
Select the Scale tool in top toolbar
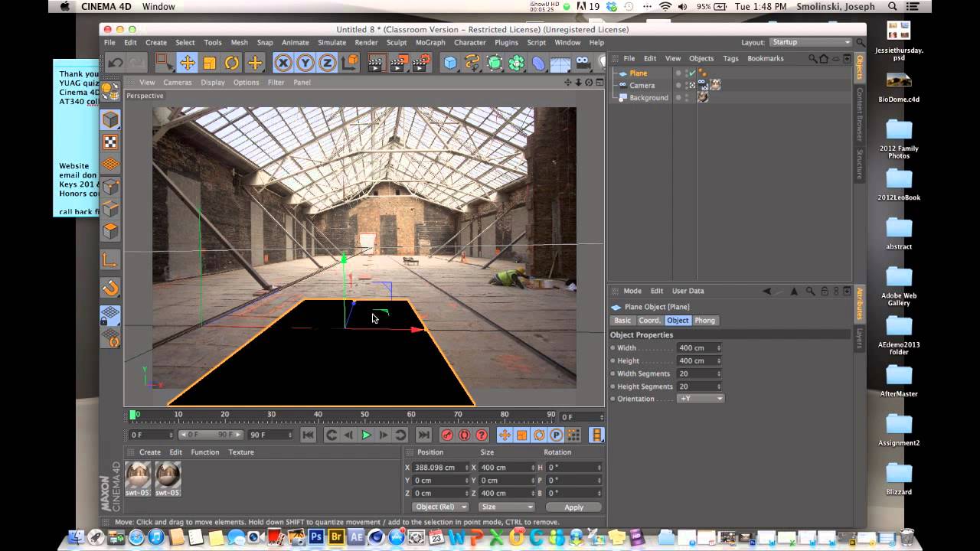[x=209, y=63]
